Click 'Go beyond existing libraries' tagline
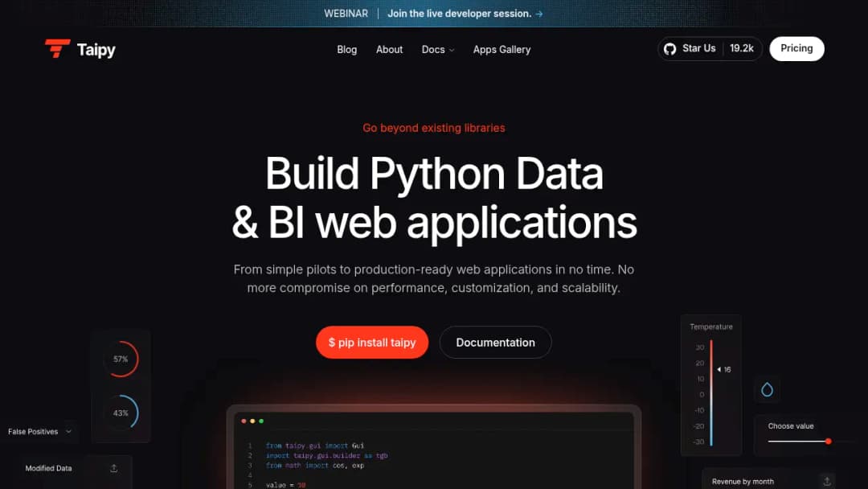The height and width of the screenshot is (489, 868). (x=434, y=128)
